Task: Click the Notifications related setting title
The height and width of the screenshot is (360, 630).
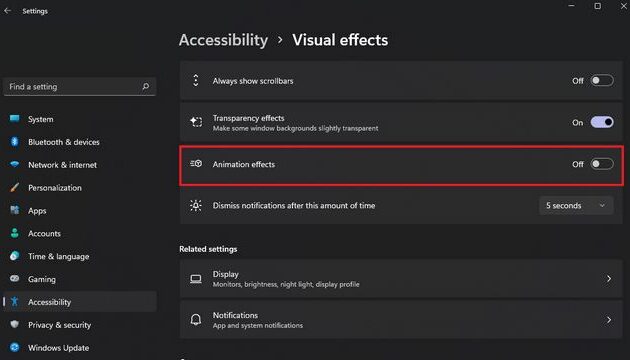Action: tap(235, 315)
